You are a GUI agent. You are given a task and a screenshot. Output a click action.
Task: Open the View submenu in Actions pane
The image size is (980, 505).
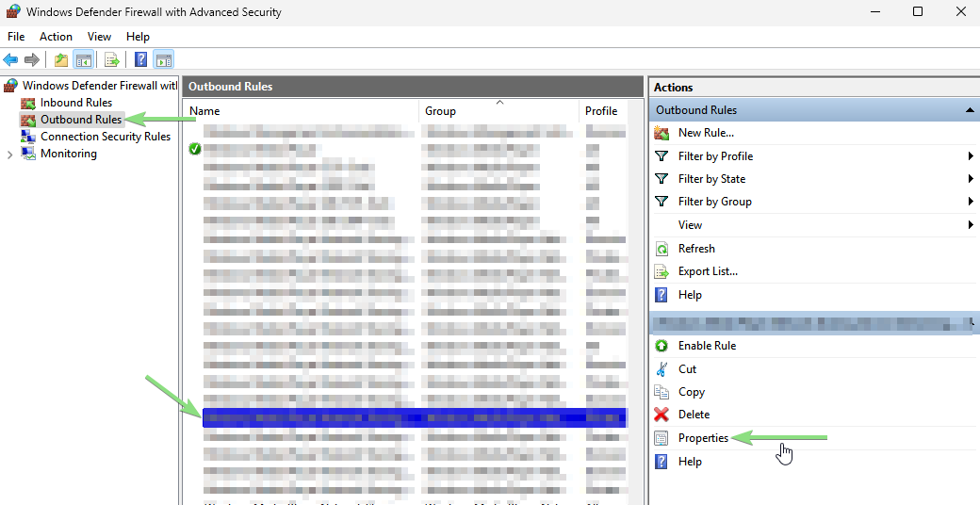[690, 225]
